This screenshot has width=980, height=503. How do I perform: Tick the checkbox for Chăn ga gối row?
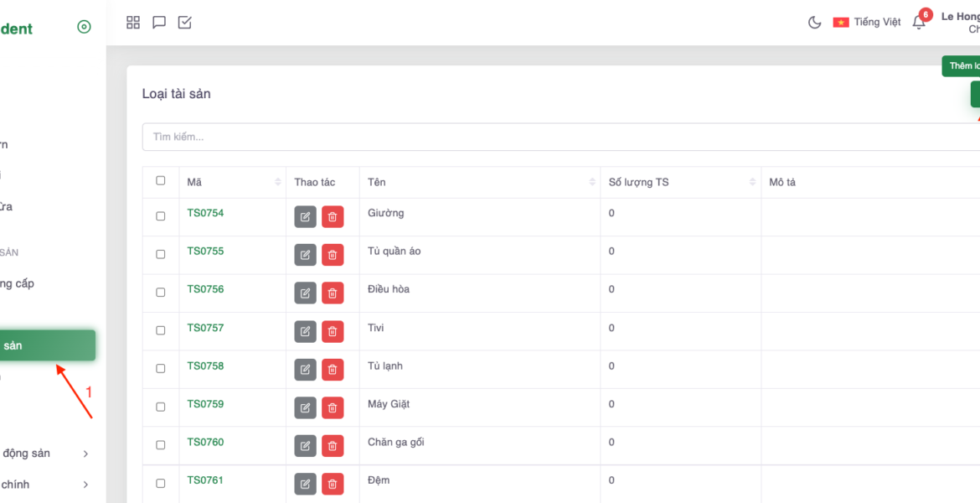pyautogui.click(x=161, y=445)
